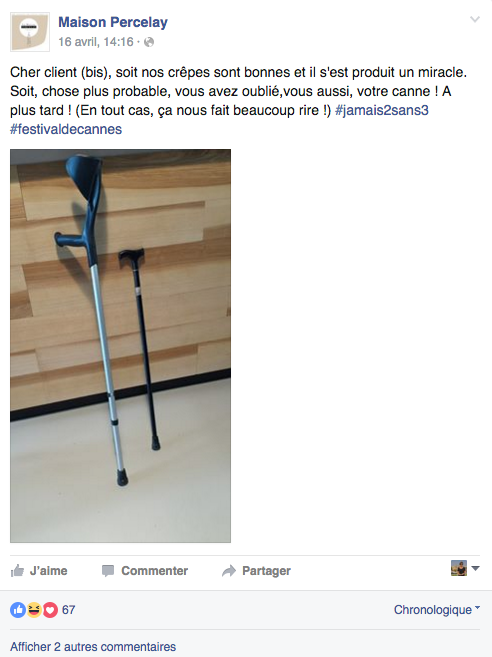Click the Commenter speech bubble icon
This screenshot has width=492, height=657.
pyautogui.click(x=108, y=571)
